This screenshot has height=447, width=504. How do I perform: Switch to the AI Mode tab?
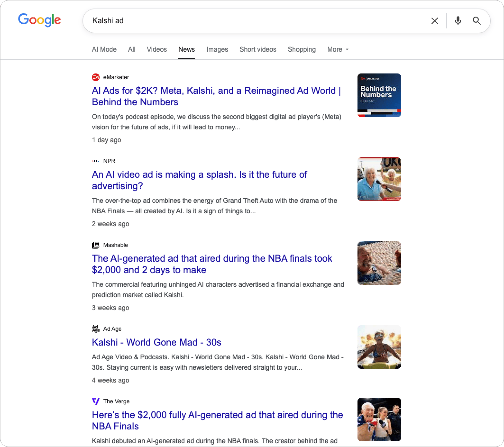point(104,49)
